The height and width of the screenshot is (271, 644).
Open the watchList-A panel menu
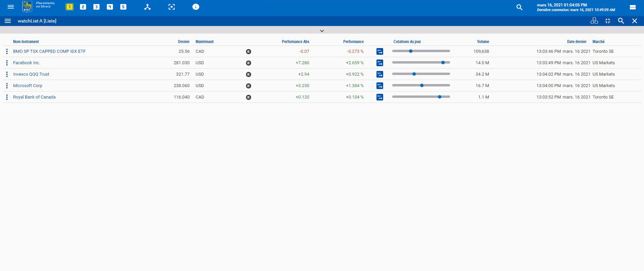8,21
